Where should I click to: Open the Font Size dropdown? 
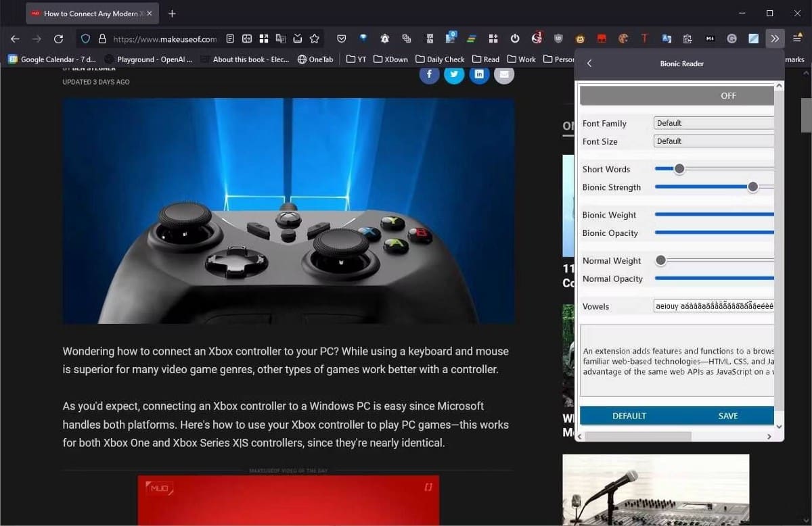tap(714, 141)
